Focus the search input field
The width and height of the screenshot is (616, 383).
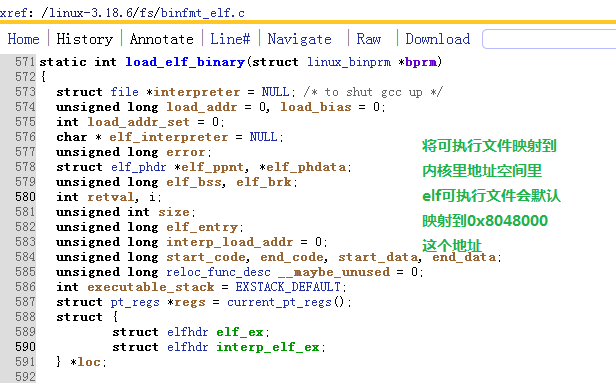point(549,39)
